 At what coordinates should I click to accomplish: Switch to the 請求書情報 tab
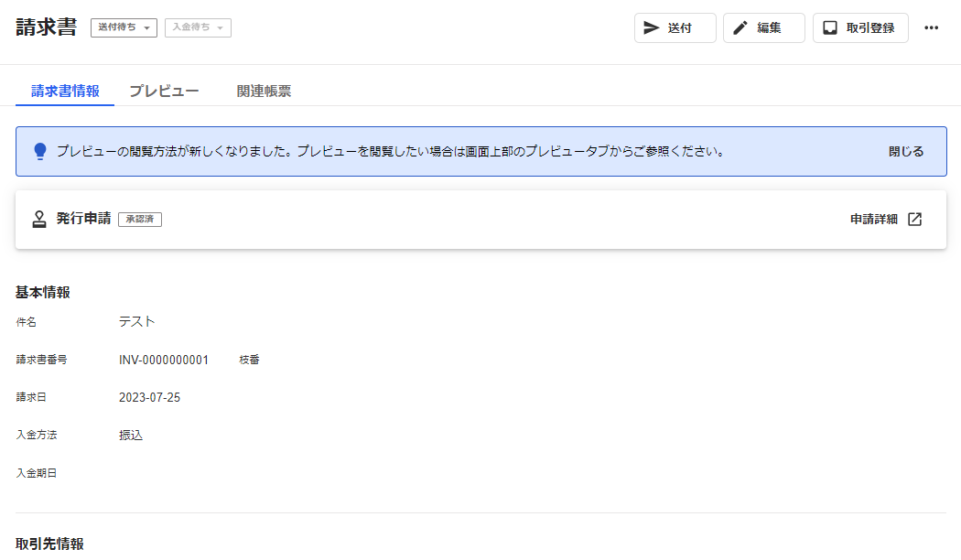click(65, 91)
